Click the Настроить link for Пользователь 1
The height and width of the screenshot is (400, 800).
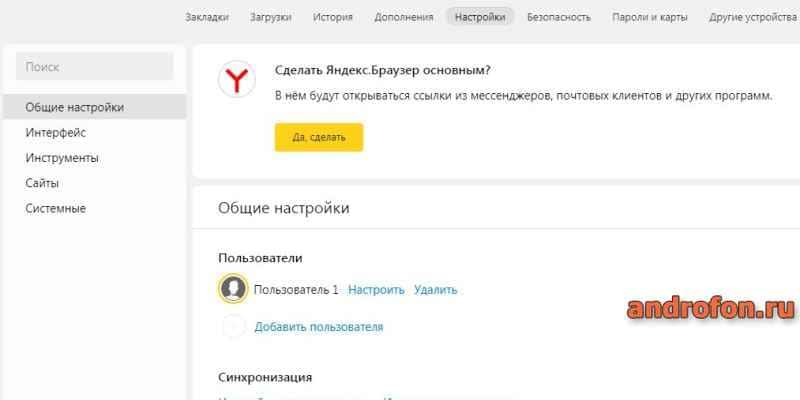click(376, 290)
